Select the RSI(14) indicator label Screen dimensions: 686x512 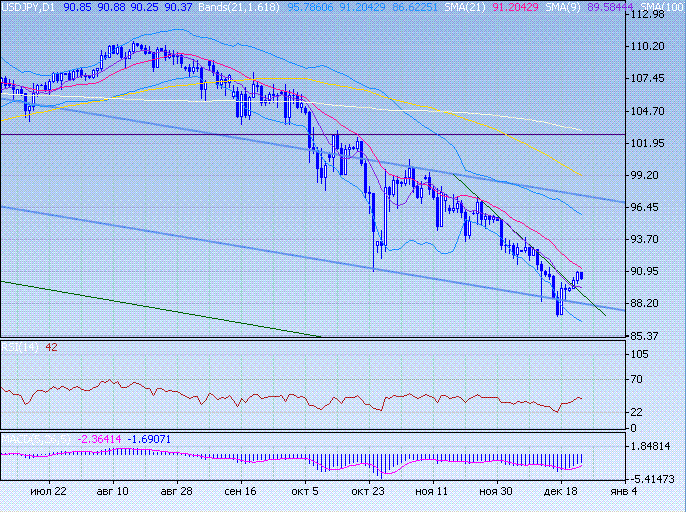[x=20, y=347]
